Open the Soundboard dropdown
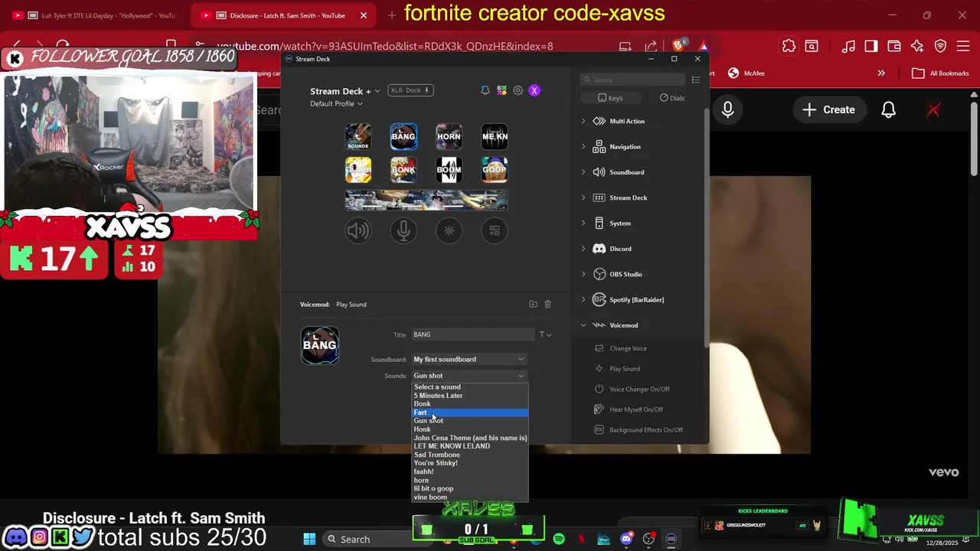Viewport: 980px width, 551px height. click(469, 359)
